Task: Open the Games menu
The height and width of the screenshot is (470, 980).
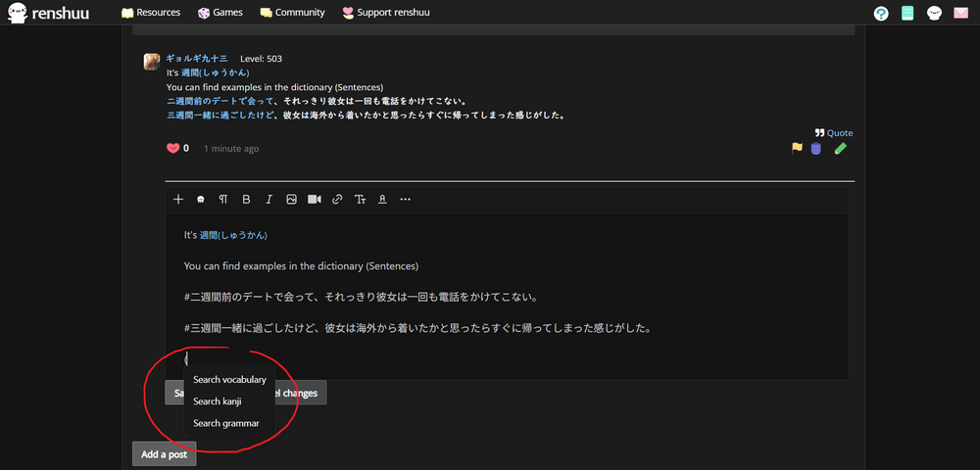Action: pyautogui.click(x=220, y=13)
